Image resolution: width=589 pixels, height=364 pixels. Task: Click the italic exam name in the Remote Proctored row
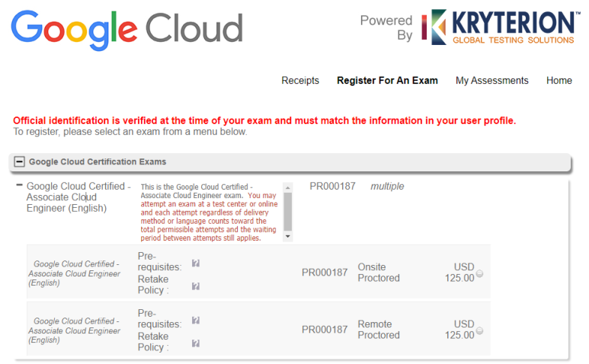tap(75, 330)
